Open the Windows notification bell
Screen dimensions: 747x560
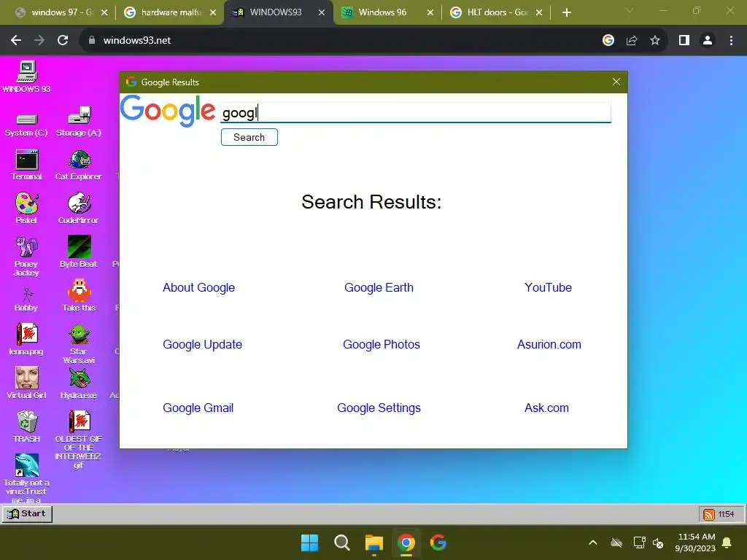pyautogui.click(x=727, y=542)
